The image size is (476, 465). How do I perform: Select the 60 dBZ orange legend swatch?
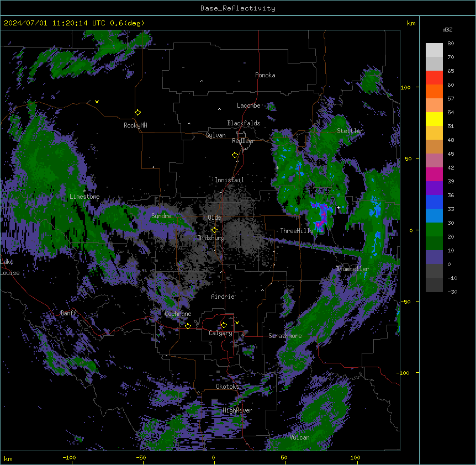click(x=434, y=91)
